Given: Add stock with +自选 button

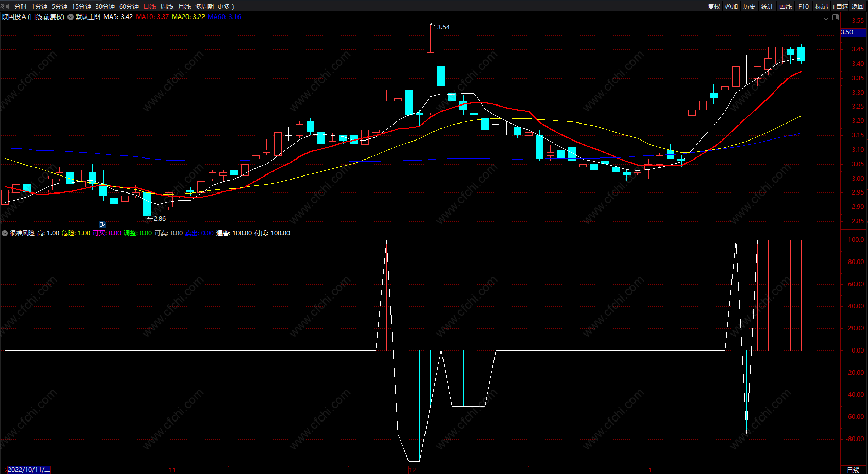Looking at the screenshot, I should tap(840, 7).
